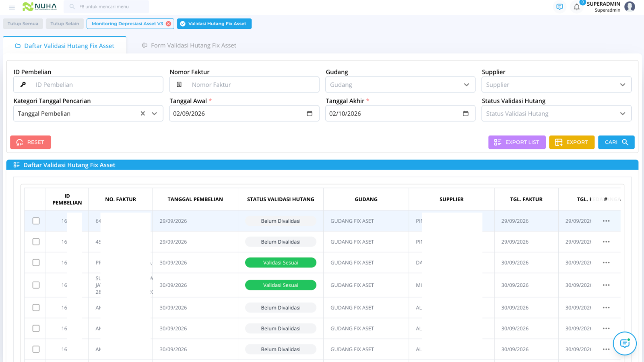This screenshot has width=644, height=362.
Task: Click the EXPORT LIST button
Action: [x=517, y=142]
